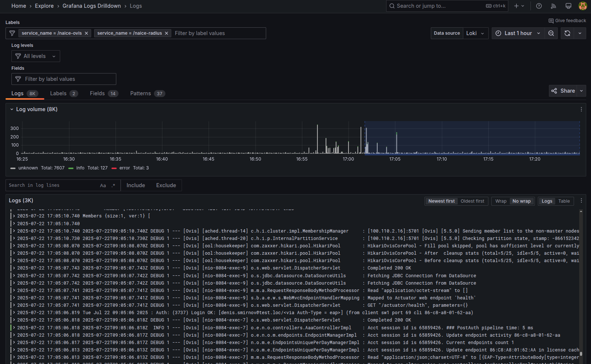Open the help question mark icon
Screen dimensions: 591x364
[x=539, y=6]
